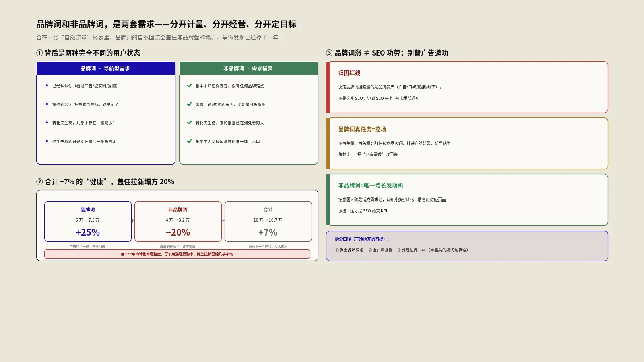Click the card title '归因红线'
The width and height of the screenshot is (644, 362).
tap(349, 73)
